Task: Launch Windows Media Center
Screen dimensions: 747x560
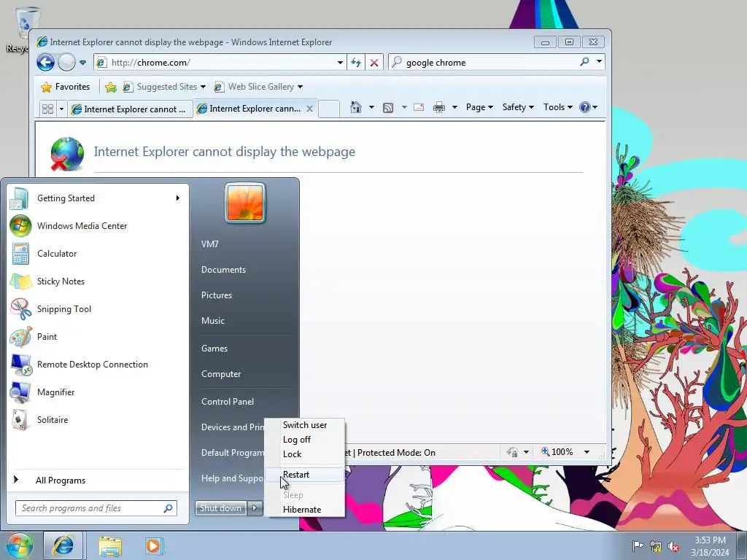Action: coord(97,226)
